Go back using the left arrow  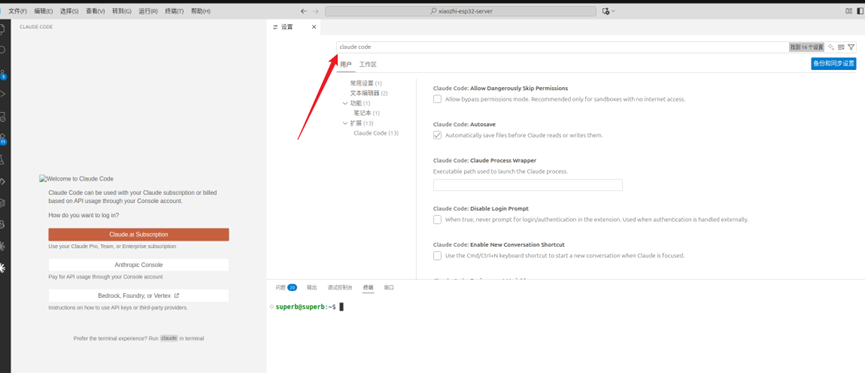tap(303, 11)
